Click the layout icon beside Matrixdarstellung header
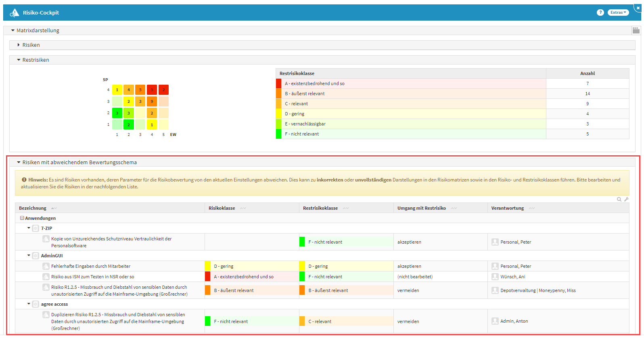 (636, 30)
